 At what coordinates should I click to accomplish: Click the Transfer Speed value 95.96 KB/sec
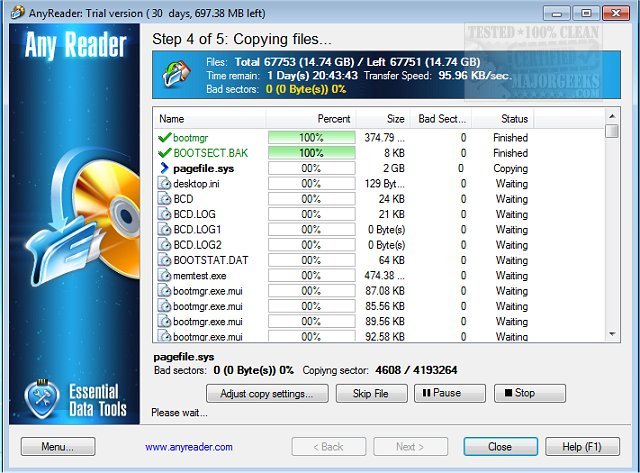coord(475,76)
